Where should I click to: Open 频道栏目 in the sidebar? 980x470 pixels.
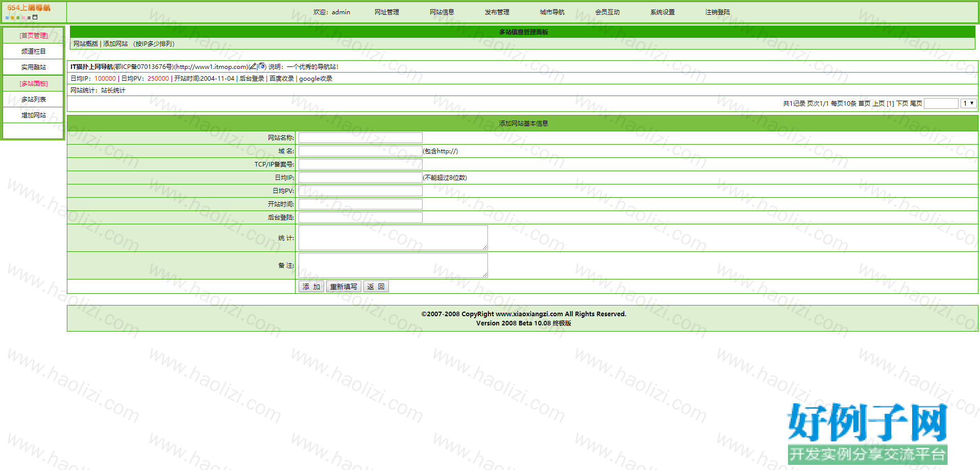[x=34, y=52]
